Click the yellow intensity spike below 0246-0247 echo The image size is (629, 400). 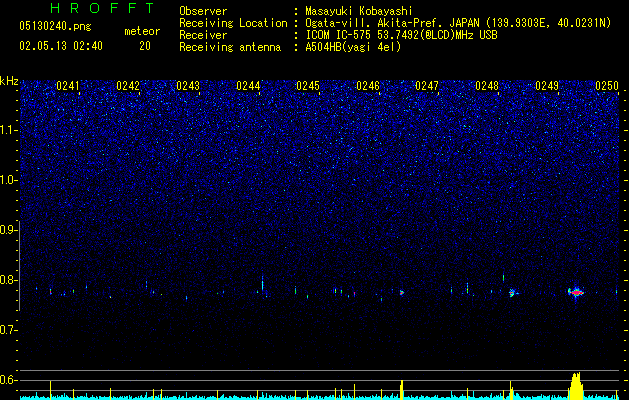click(x=402, y=389)
